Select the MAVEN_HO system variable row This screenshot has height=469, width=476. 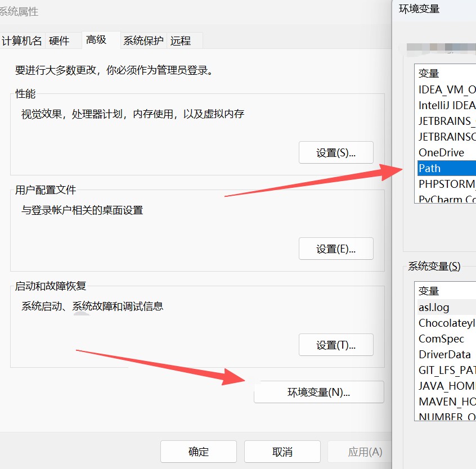(447, 402)
